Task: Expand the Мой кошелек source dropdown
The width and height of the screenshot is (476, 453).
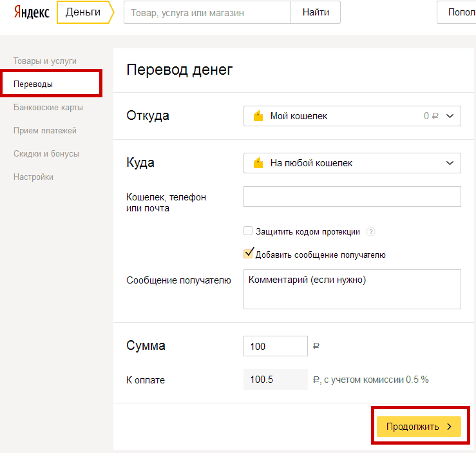Action: (x=352, y=116)
